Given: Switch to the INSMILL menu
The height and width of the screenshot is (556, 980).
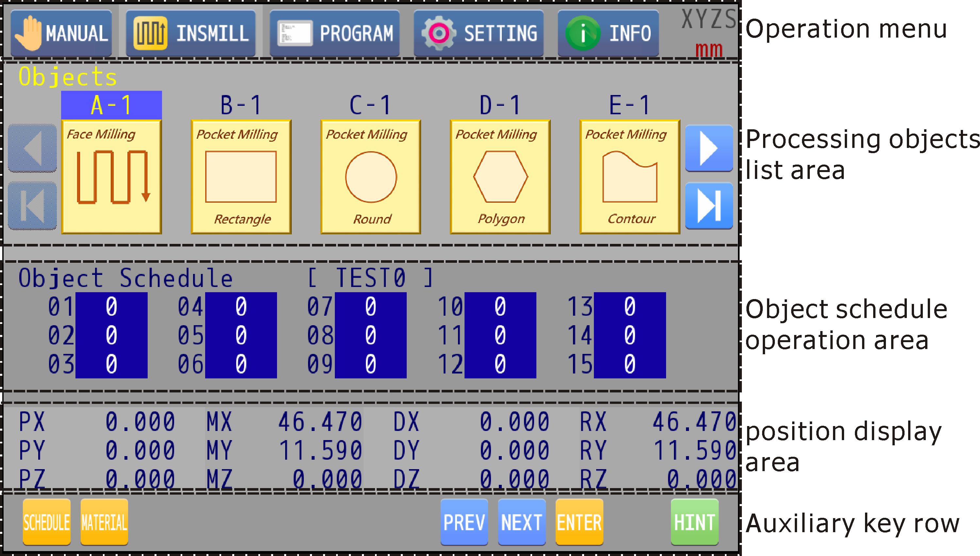Looking at the screenshot, I should [191, 33].
